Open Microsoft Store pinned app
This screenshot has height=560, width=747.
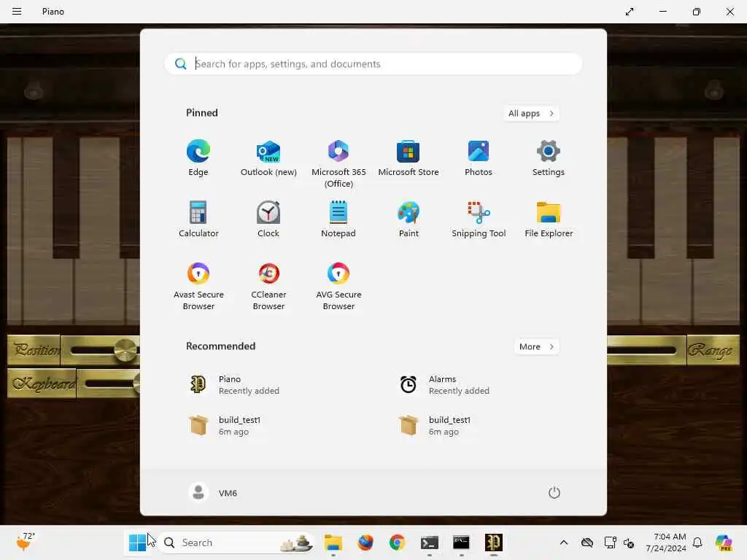[409, 158]
